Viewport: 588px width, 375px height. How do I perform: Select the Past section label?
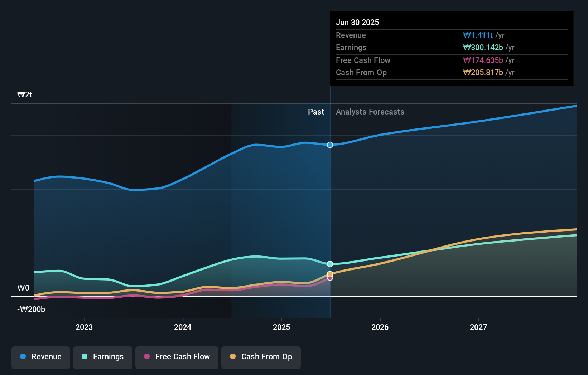(316, 112)
